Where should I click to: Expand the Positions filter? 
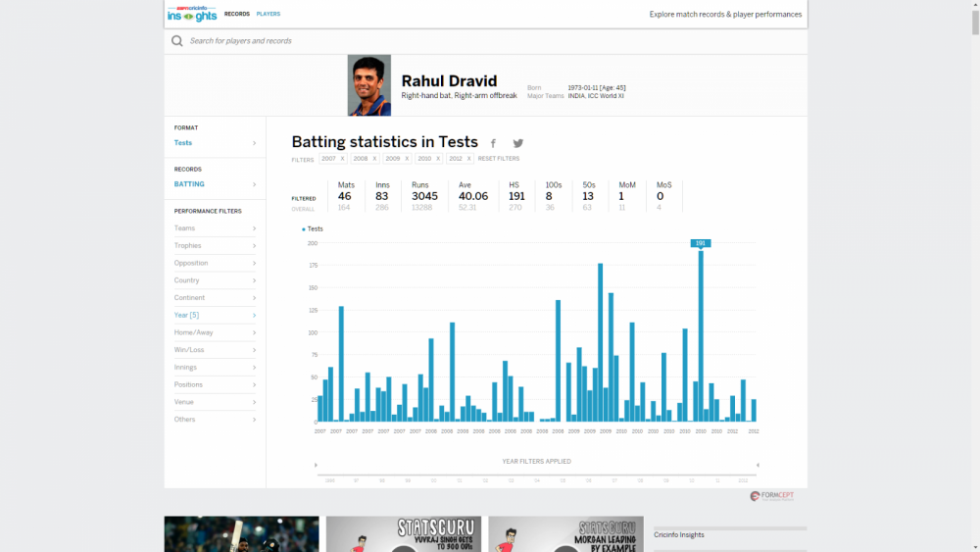point(215,385)
